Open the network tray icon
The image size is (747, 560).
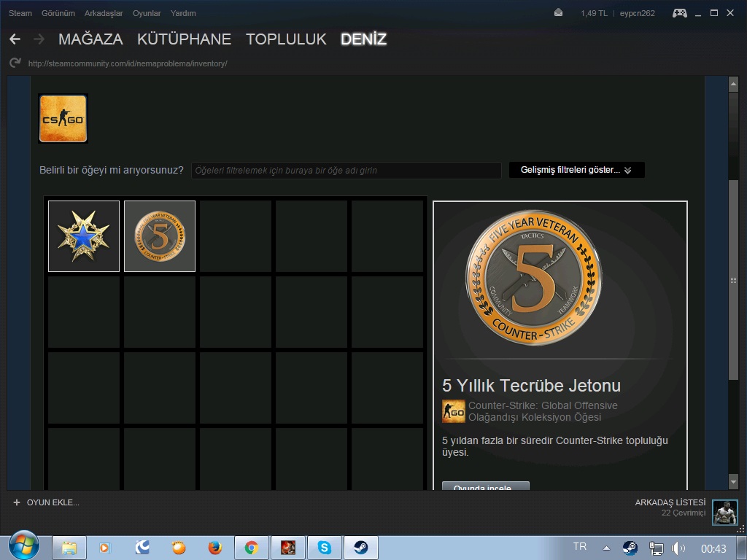pos(656,548)
